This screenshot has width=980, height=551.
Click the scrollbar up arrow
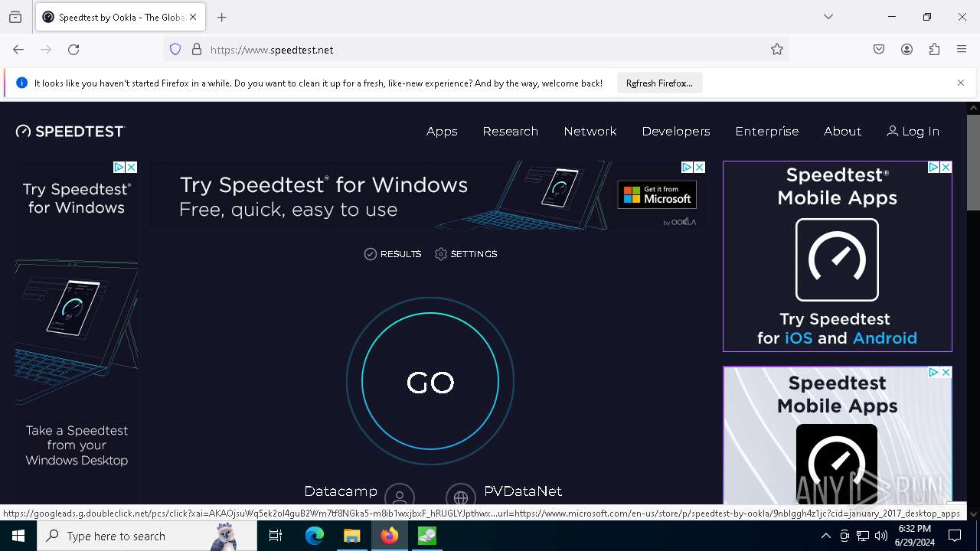(973, 108)
